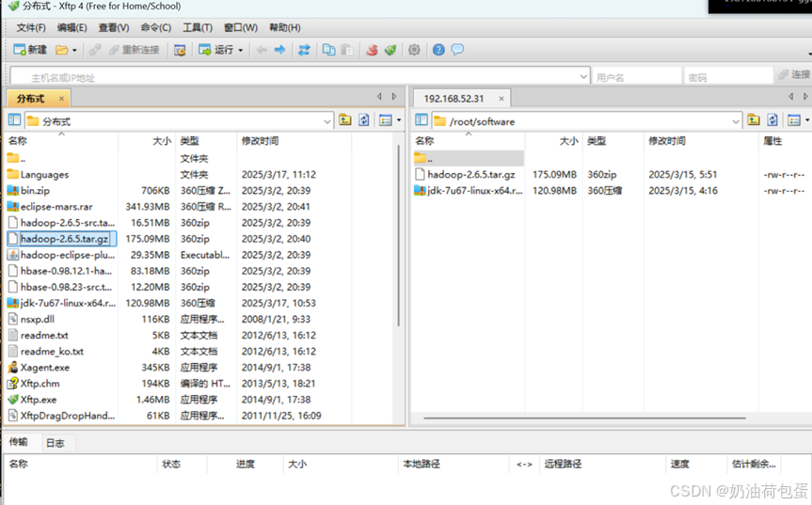The width and height of the screenshot is (812, 505).
Task: Select eclipse-mars.rar in the local pane
Action: (56, 207)
